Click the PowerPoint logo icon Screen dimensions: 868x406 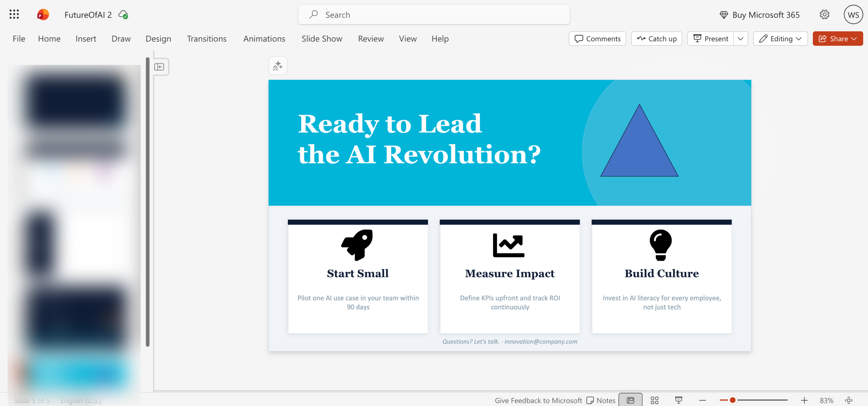tap(43, 15)
